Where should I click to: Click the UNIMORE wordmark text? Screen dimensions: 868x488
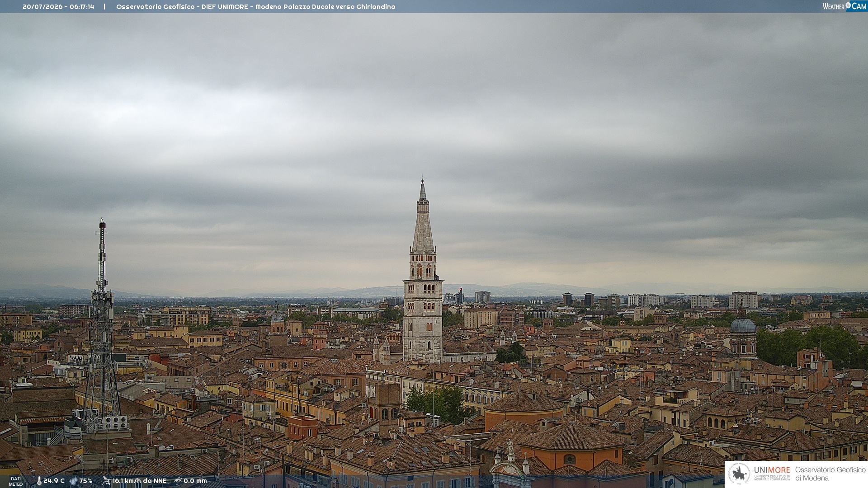tap(772, 470)
